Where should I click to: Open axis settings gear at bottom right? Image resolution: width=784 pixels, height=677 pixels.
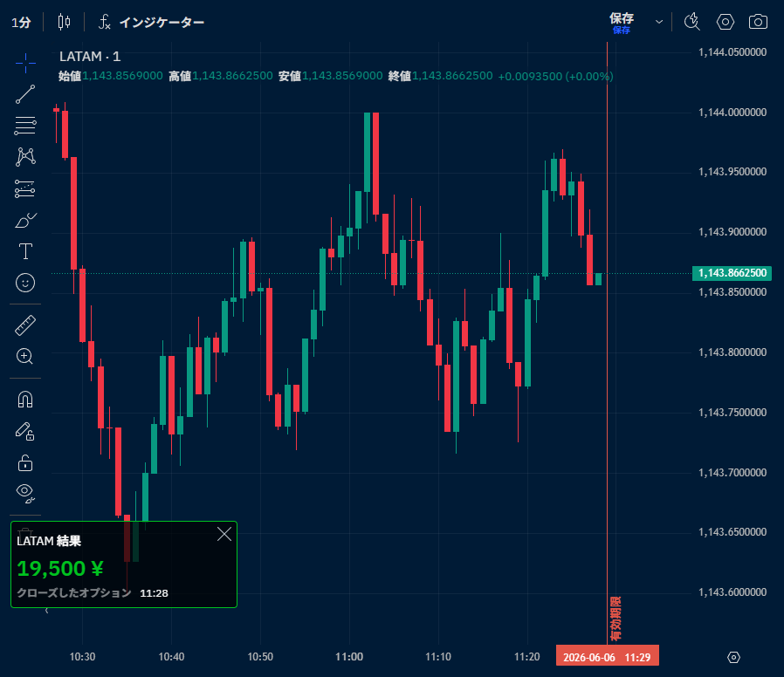(733, 657)
